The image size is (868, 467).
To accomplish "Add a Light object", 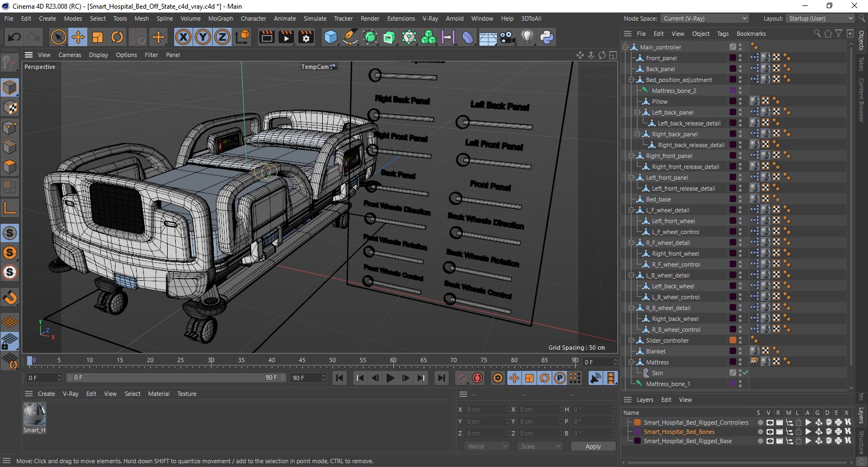I will (x=527, y=37).
